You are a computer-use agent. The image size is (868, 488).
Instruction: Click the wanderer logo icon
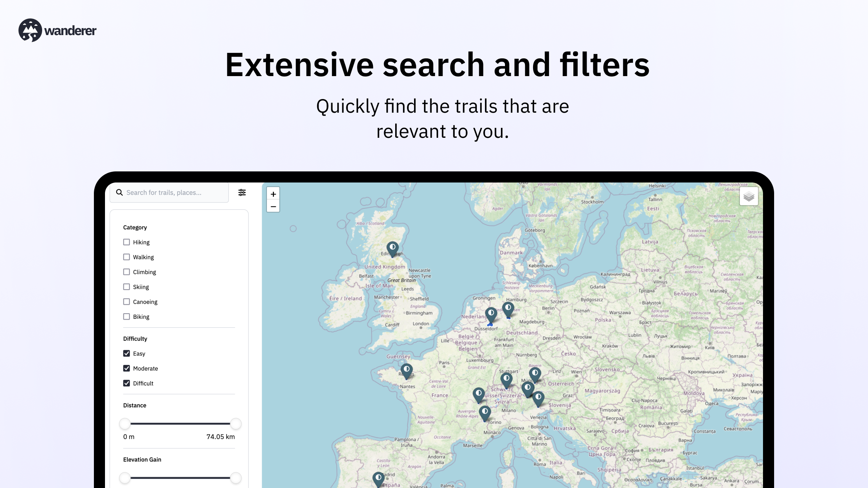(30, 30)
